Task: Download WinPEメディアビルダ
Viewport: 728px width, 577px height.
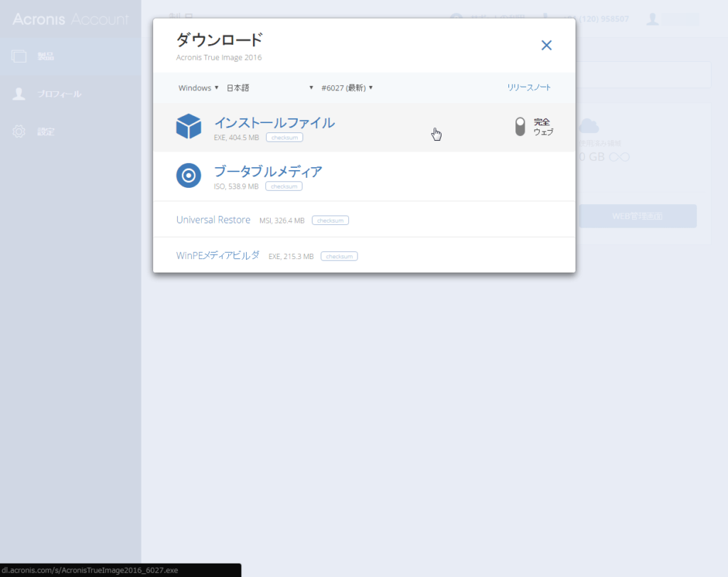Action: 218,255
